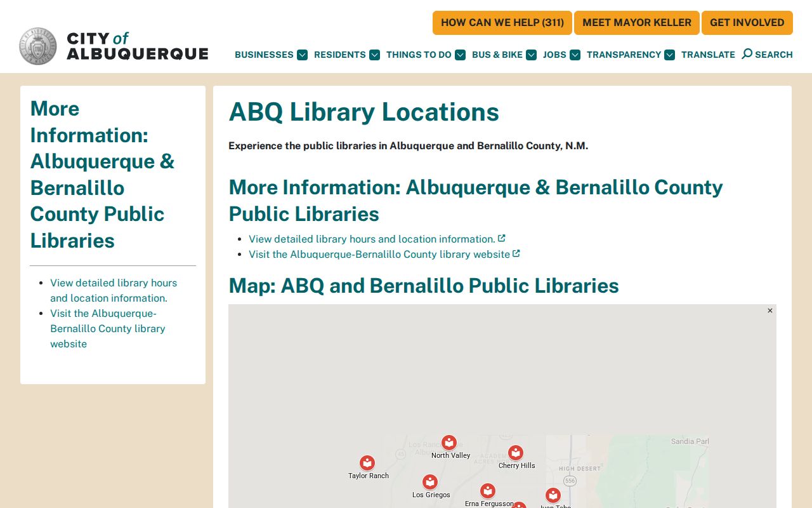
Task: Open main-content 'View detailed library hours' link
Action: click(377, 239)
